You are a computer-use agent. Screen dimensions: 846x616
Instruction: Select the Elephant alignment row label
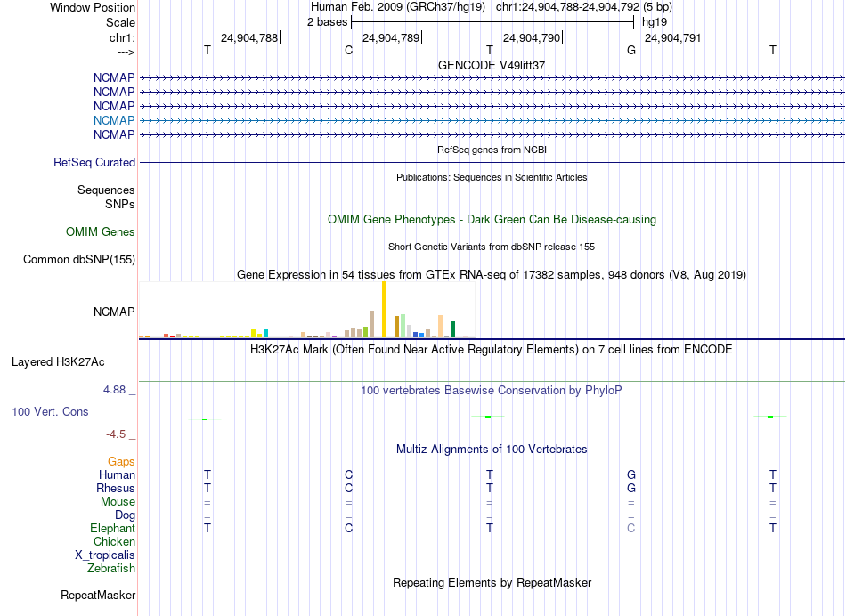tap(112, 528)
